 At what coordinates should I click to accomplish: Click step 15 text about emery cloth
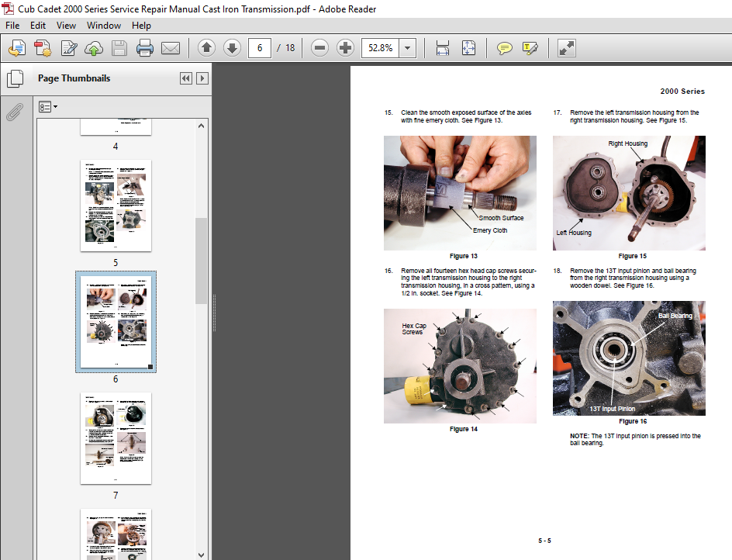pos(466,116)
